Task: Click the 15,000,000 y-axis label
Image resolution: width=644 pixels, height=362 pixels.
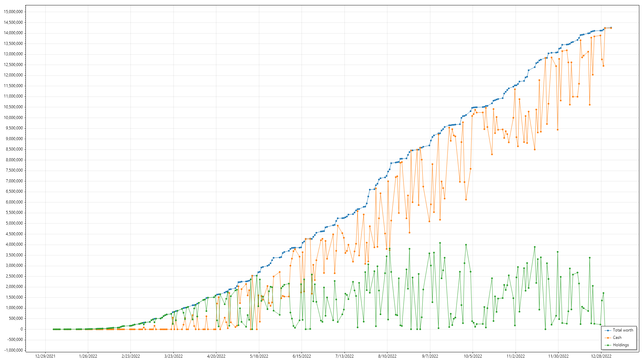Action: click(13, 12)
